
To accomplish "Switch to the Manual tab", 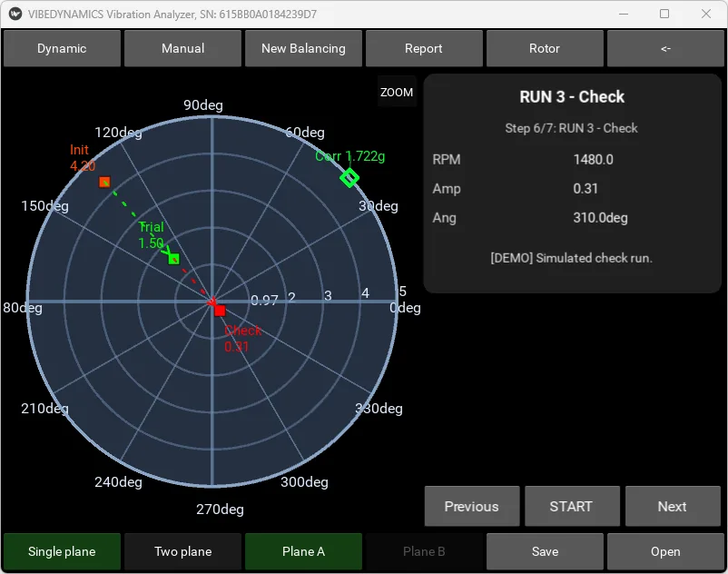I will 183,48.
